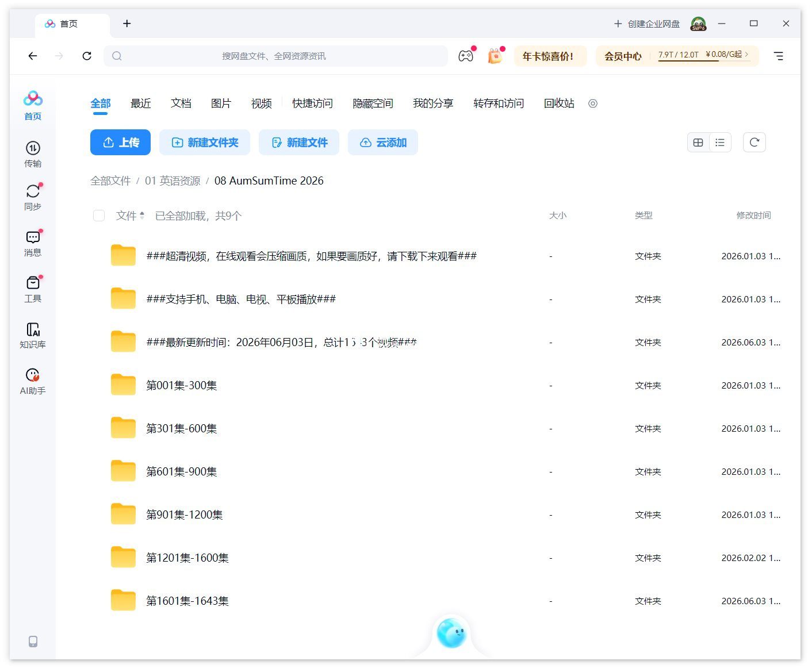Open the 隐藏空间 tab
The height and width of the screenshot is (672, 812).
point(373,103)
